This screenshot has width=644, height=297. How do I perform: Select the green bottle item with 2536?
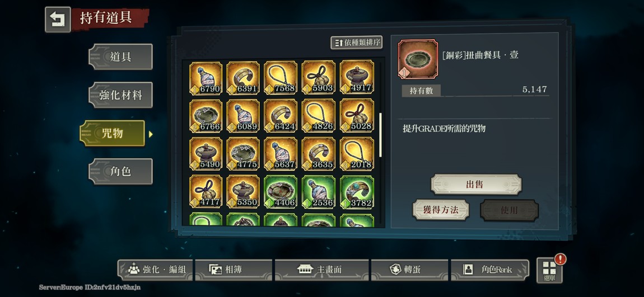click(x=318, y=192)
